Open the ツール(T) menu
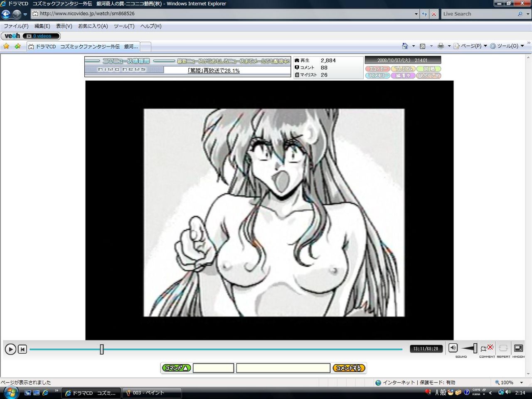 pyautogui.click(x=124, y=26)
